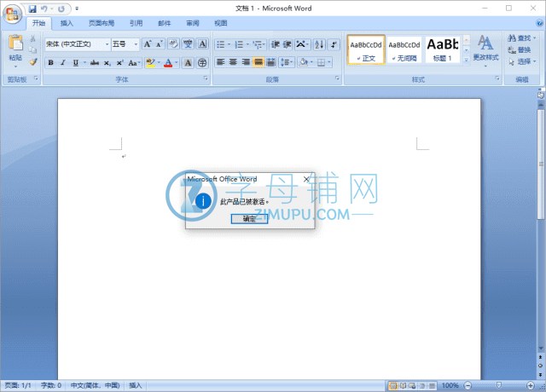Switch to the 引用 ribbon tab

coord(136,23)
